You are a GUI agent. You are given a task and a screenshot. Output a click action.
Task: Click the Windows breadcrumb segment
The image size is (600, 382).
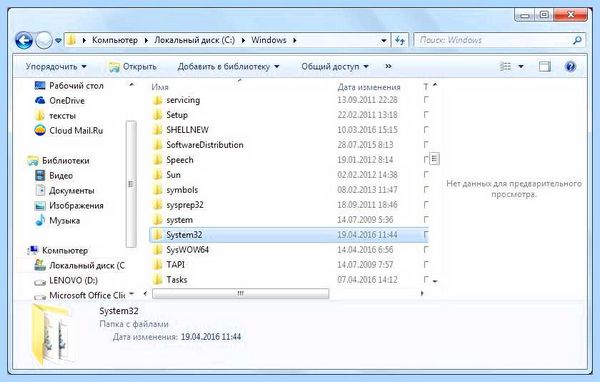[x=269, y=40]
